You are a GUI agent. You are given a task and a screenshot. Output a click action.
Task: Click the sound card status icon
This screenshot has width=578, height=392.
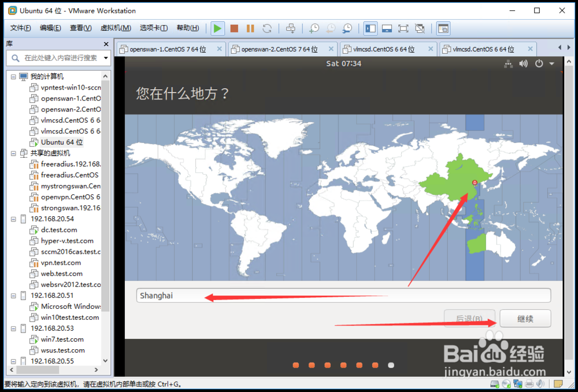(540, 384)
